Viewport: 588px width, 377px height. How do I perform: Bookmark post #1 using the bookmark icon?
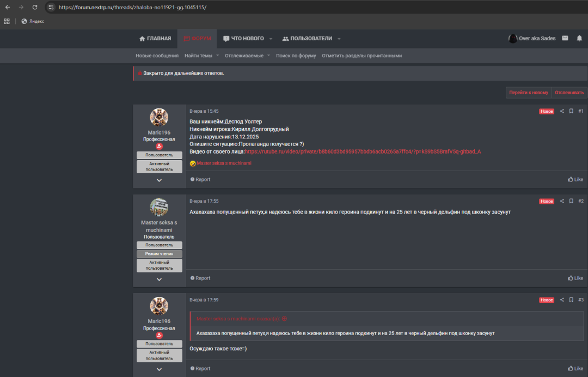[x=571, y=111]
